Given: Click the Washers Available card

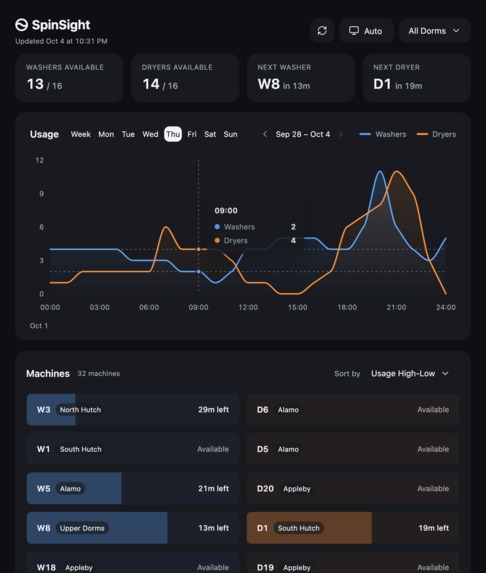Looking at the screenshot, I should (x=69, y=78).
